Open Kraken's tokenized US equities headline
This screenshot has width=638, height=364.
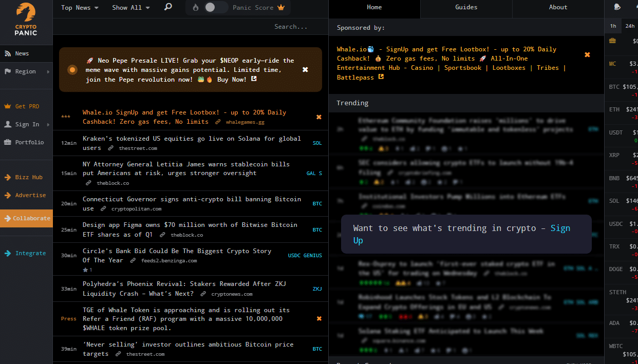click(192, 143)
